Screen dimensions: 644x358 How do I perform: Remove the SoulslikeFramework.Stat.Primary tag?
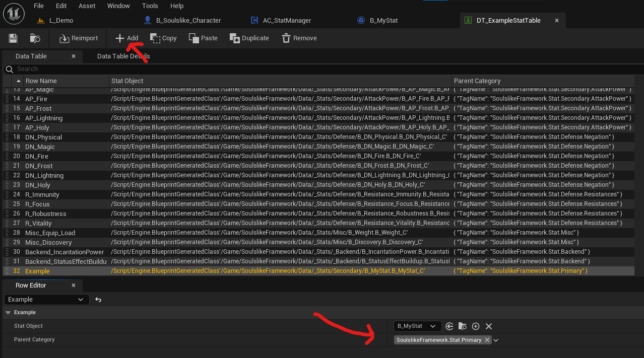coord(487,340)
